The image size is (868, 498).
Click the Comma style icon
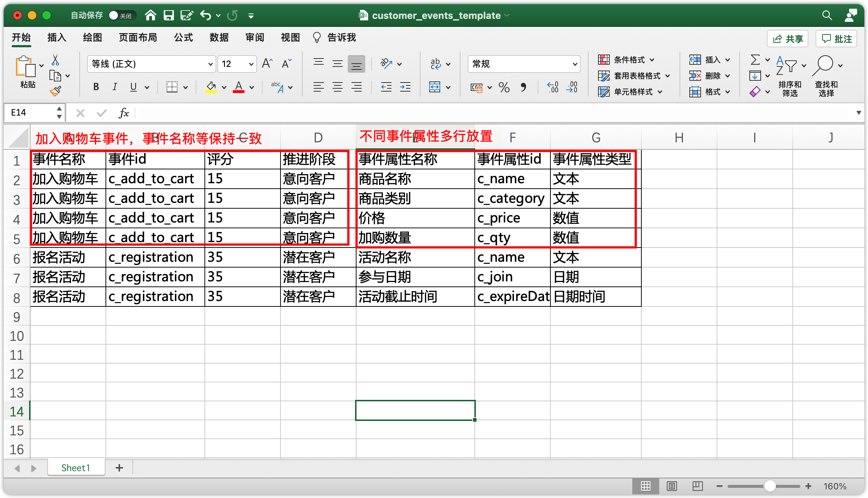pyautogui.click(x=523, y=87)
